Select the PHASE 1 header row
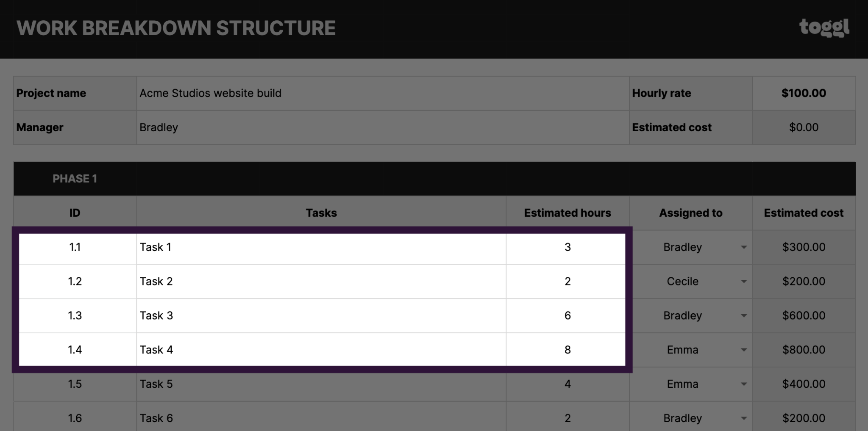The image size is (868, 431). click(434, 179)
